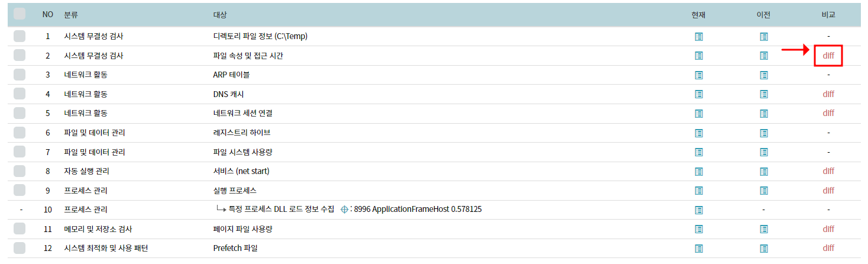
Task: Open previous 서비스 (net start) report icon
Action: coord(764,171)
